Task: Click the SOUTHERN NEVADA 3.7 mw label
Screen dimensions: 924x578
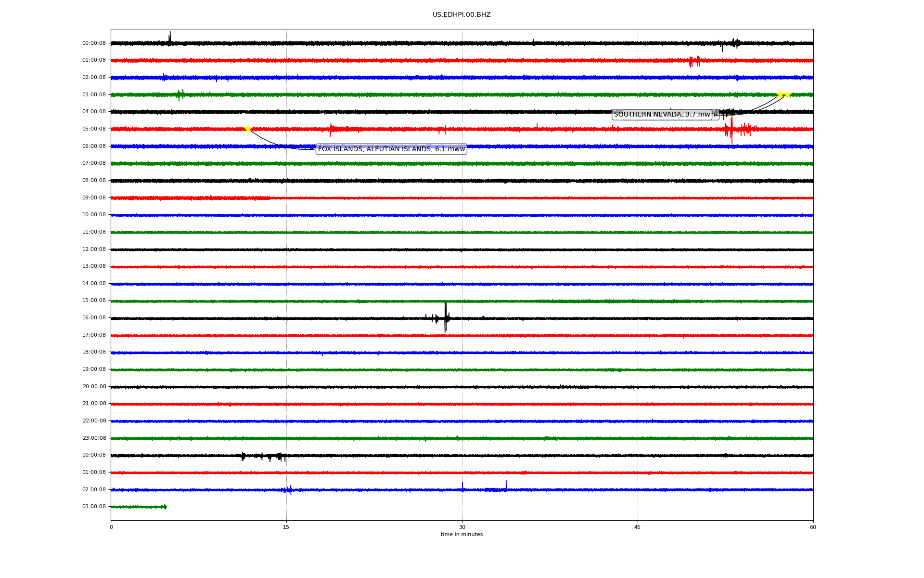Action: (x=662, y=115)
